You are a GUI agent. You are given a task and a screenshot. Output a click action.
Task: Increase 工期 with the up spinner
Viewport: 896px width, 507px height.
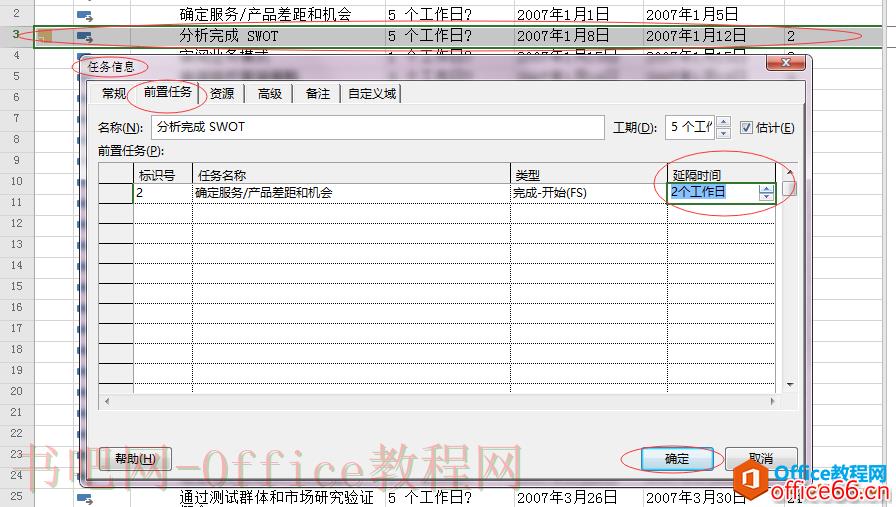point(723,122)
